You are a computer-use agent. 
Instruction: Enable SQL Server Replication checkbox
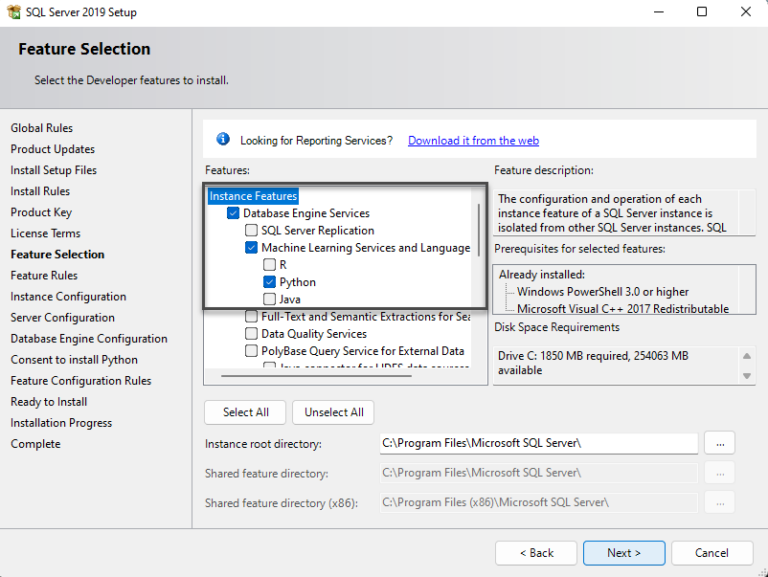251,230
